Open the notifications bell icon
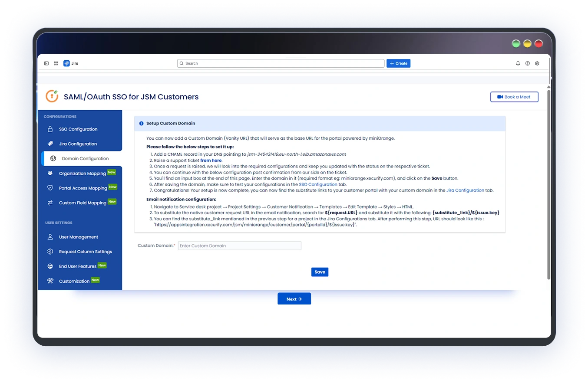Viewport: 588px width, 383px height. click(518, 63)
